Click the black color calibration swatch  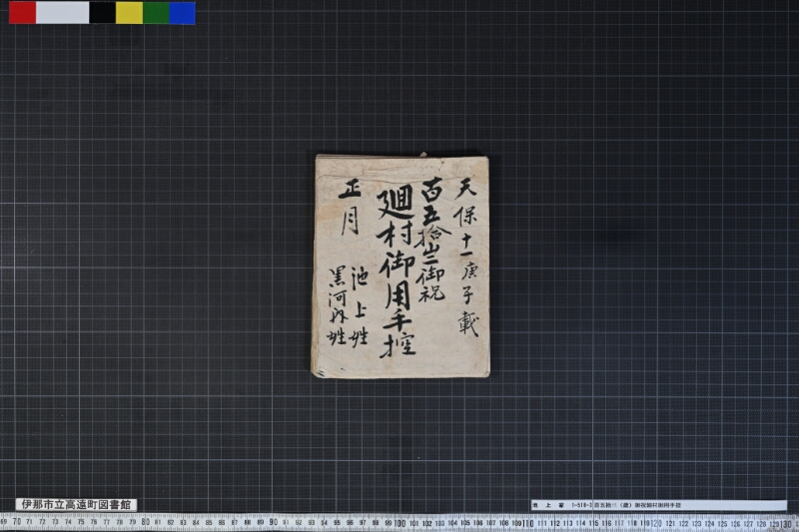(x=102, y=12)
